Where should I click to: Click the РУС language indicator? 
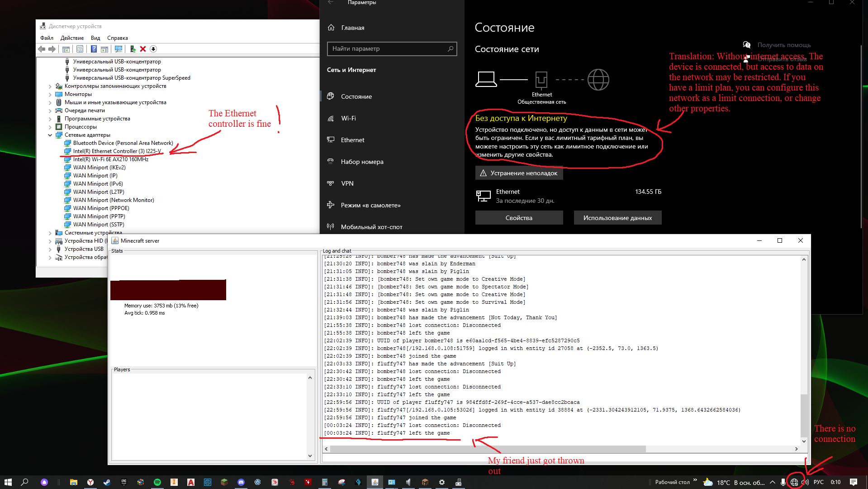click(x=819, y=482)
